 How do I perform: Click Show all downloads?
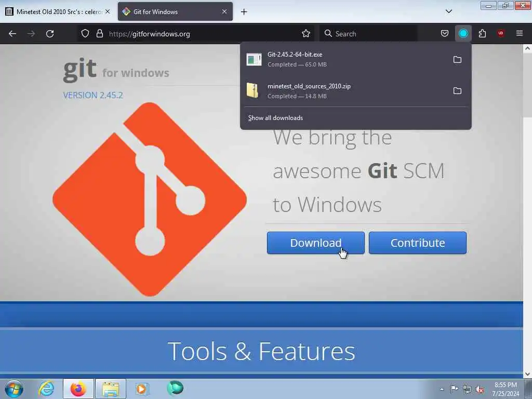coord(275,118)
